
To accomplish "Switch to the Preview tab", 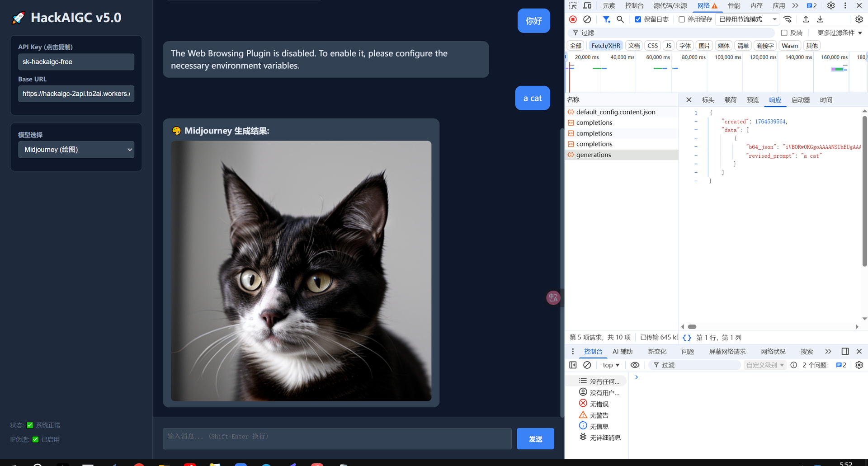I will coord(753,100).
